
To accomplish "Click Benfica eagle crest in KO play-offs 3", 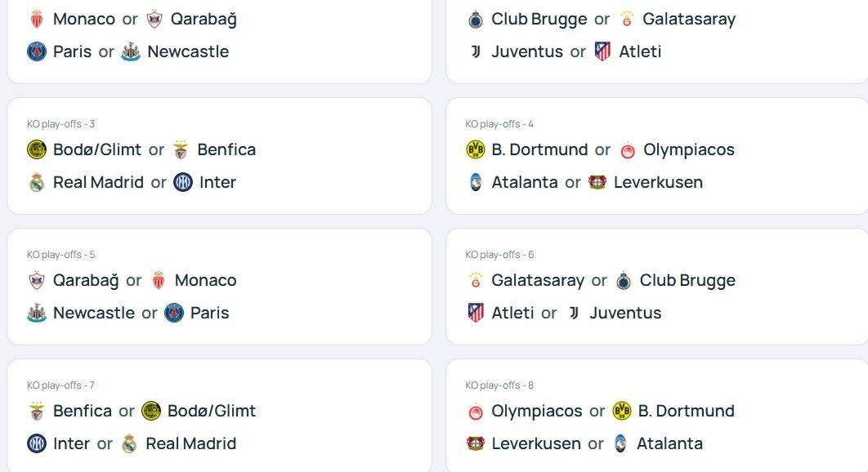I will pos(181,149).
